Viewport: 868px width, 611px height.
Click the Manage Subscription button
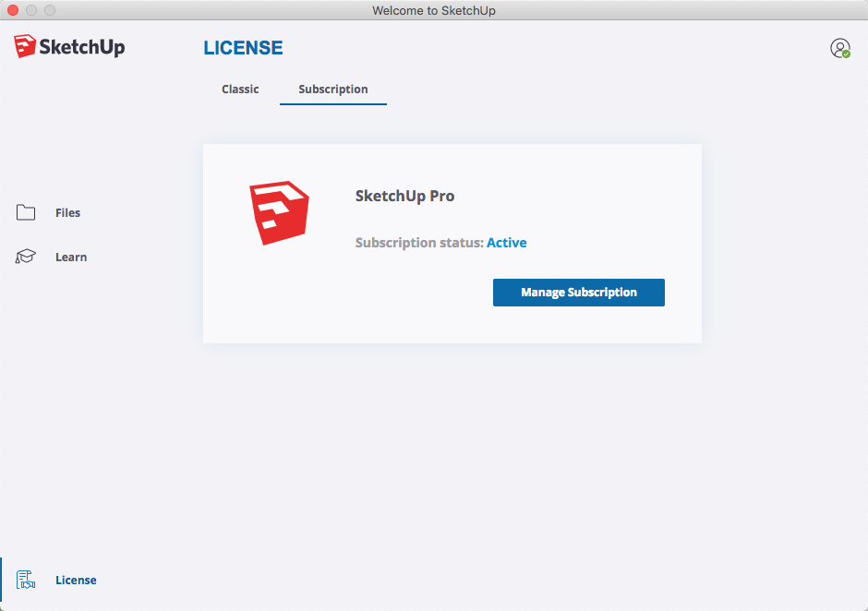pyautogui.click(x=578, y=293)
